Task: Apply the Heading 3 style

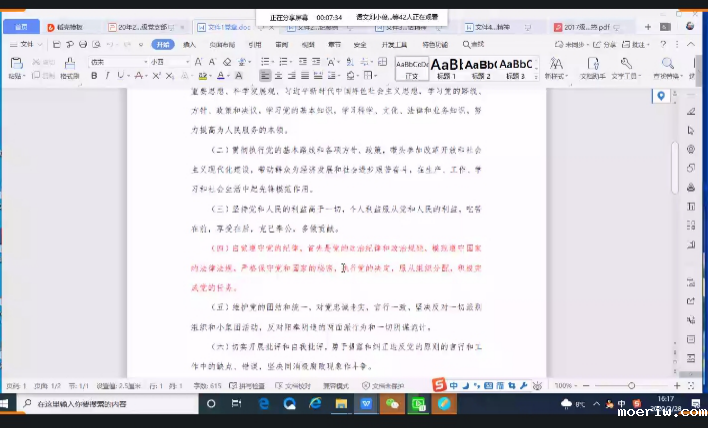Action: point(516,69)
